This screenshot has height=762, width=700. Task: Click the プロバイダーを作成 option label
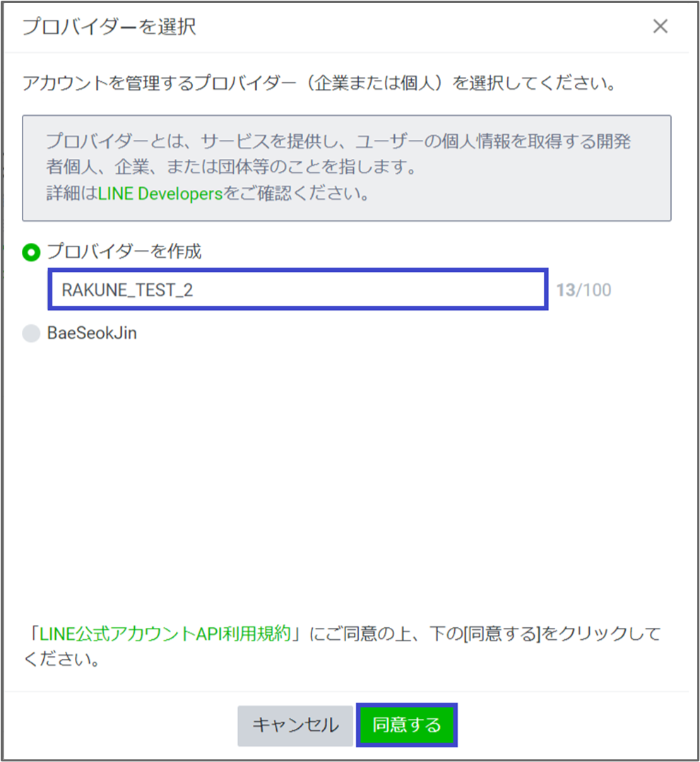(x=124, y=251)
